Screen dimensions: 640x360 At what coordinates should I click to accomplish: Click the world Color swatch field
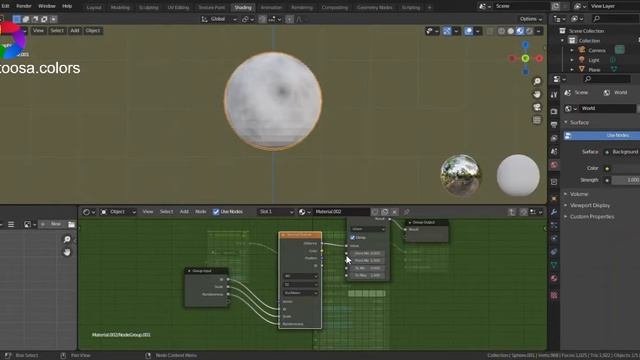coord(626,168)
